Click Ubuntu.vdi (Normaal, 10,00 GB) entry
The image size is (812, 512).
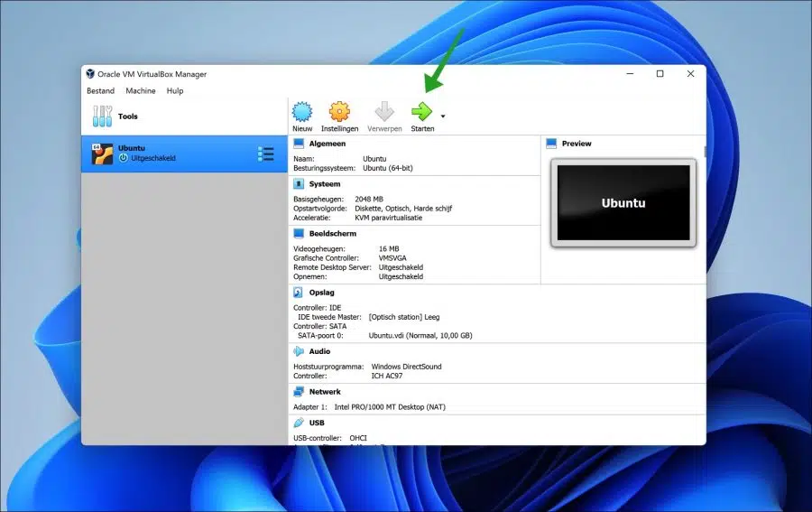420,336
